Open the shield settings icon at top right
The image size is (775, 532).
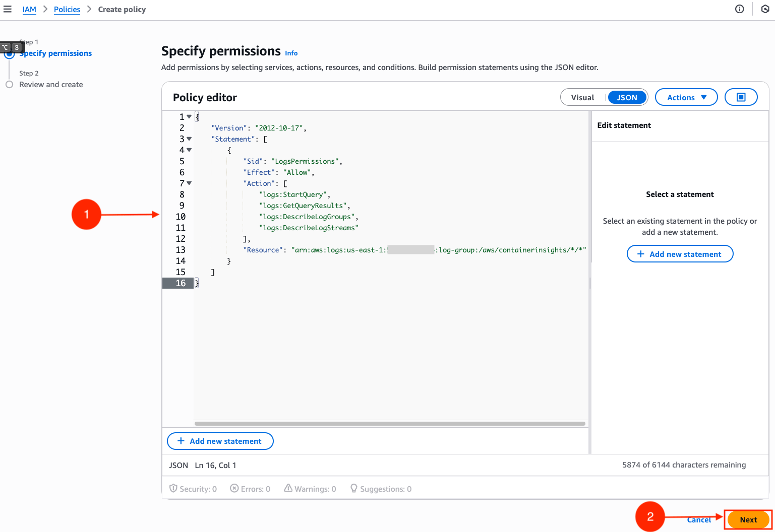[x=765, y=9]
